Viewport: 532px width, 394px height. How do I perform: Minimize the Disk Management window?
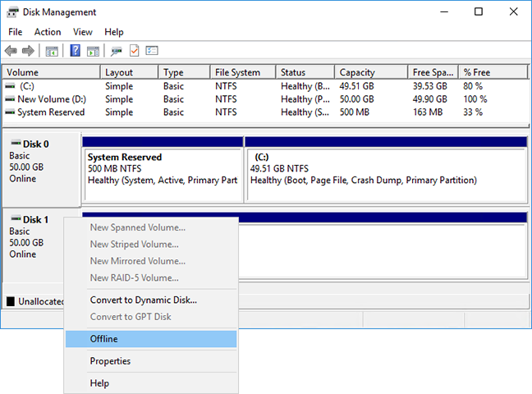coord(444,11)
